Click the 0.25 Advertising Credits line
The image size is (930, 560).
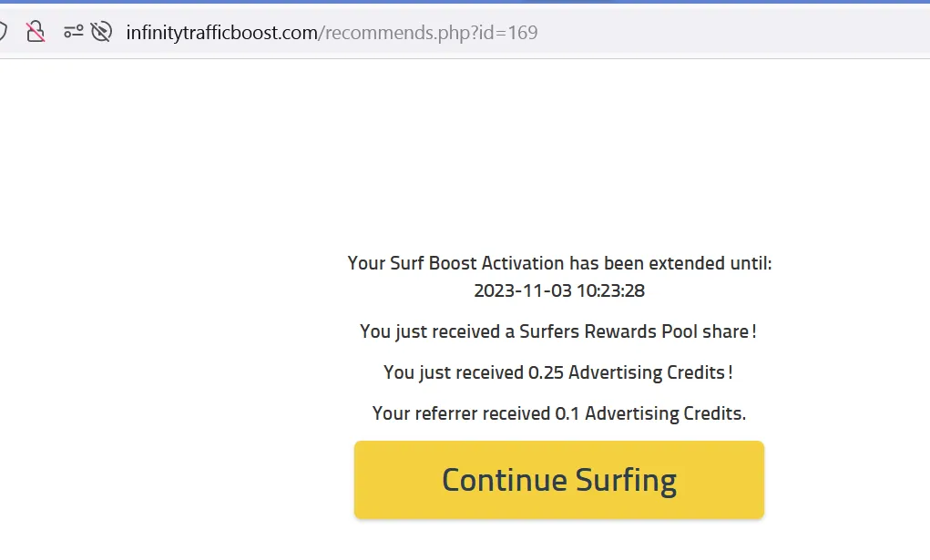point(558,372)
